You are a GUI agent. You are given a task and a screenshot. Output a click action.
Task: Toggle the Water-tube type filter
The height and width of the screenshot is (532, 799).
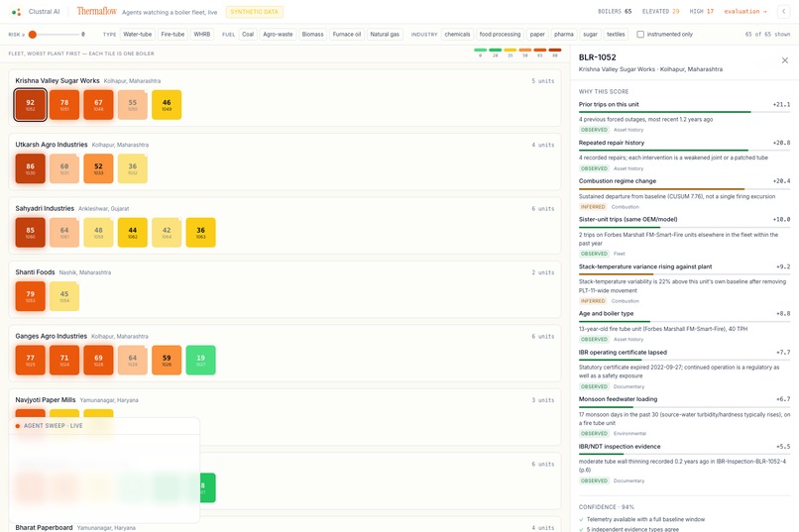[137, 34]
